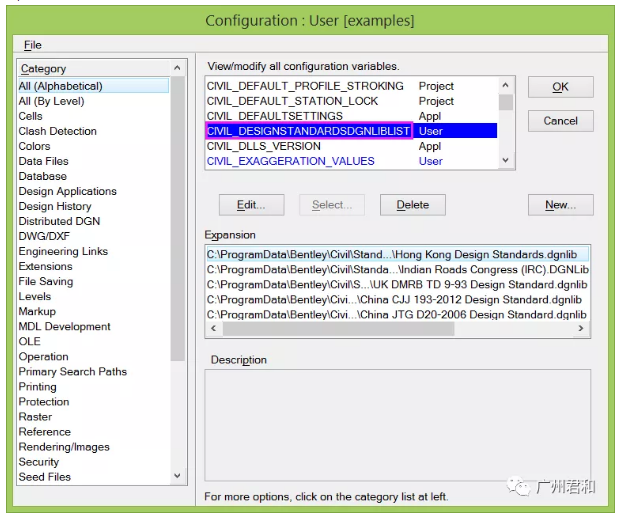Select CIVIL_DESIGNSTANDARDSDGNLIBLIST variable

(x=352, y=131)
